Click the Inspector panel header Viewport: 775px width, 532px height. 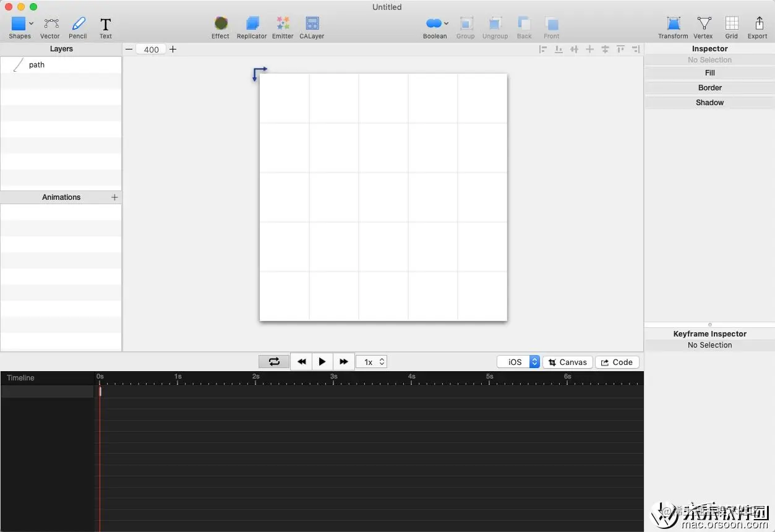click(710, 49)
